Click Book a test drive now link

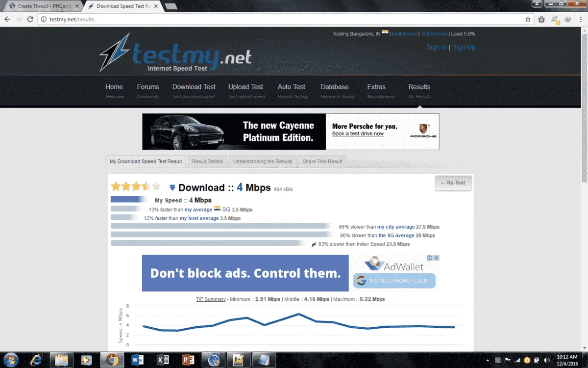coord(358,134)
